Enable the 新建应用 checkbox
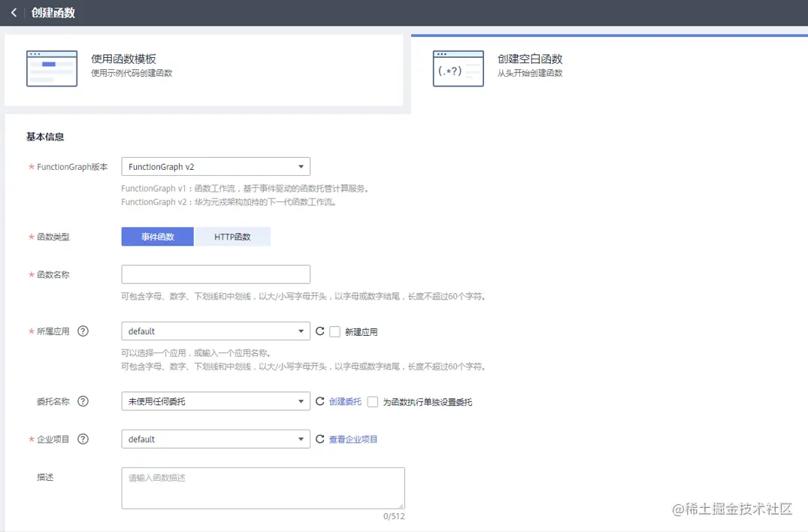The width and height of the screenshot is (808, 532). [x=335, y=331]
